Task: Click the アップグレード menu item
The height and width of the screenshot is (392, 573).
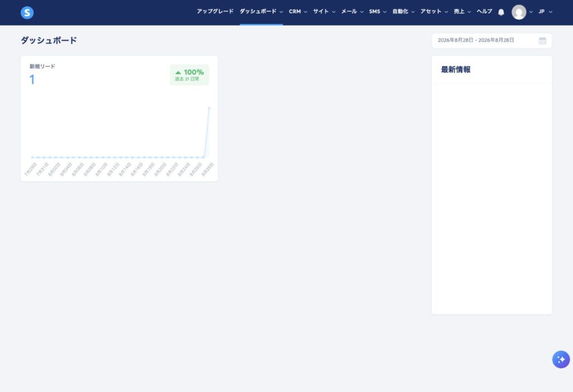Action: click(215, 11)
